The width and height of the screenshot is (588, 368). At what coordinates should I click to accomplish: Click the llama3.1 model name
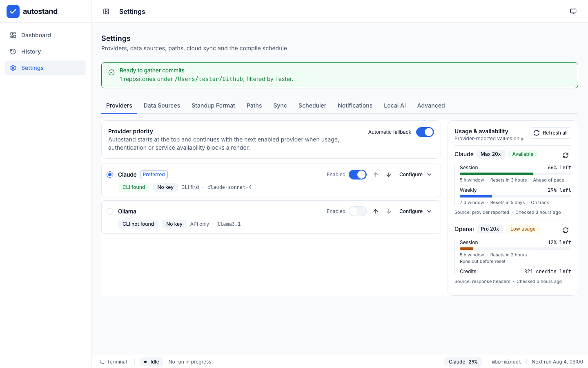coord(229,224)
